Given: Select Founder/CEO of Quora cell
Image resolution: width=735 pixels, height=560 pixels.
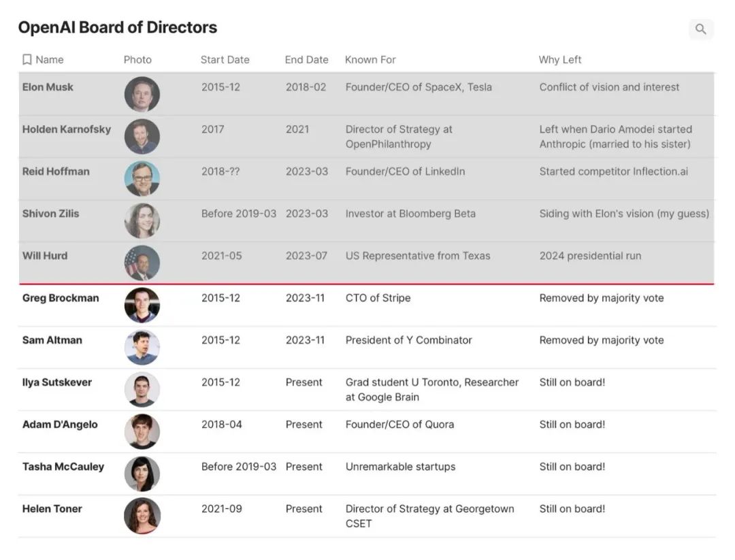Looking at the screenshot, I should click(399, 425).
